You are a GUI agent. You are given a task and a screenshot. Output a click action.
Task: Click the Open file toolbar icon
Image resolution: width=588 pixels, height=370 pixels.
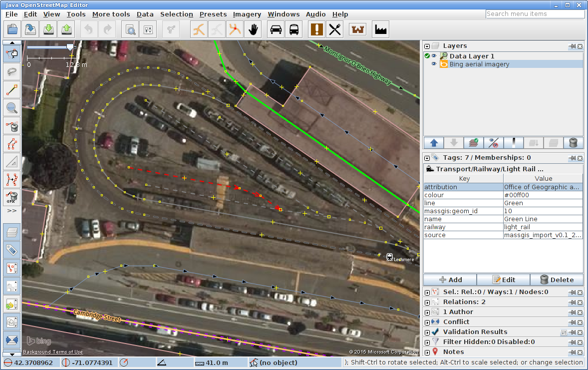pos(12,29)
